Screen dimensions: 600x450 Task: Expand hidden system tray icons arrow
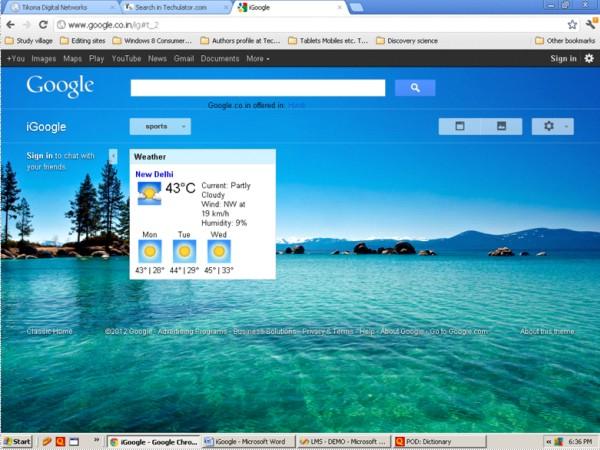point(548,442)
